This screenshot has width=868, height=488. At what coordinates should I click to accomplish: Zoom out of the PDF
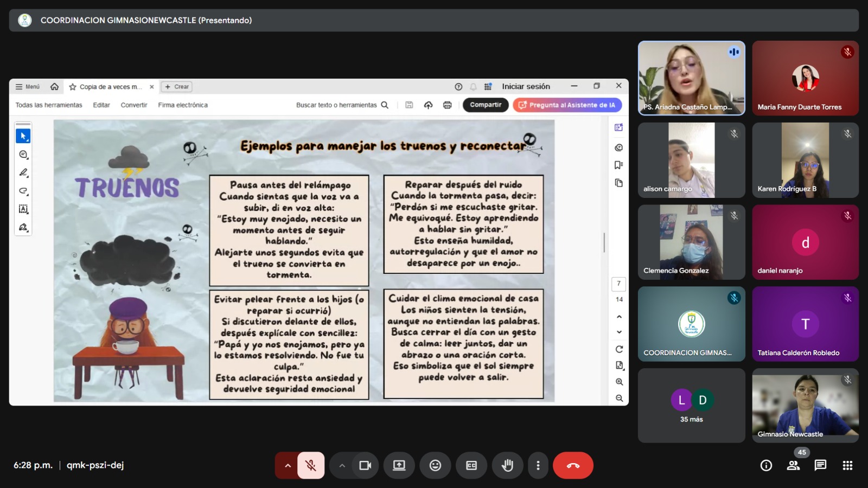[x=619, y=398]
